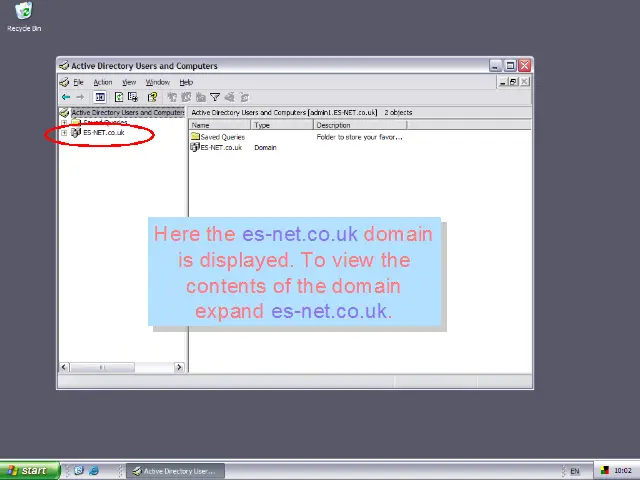Expand the Saved Queries tree node
Image resolution: width=640 pixels, height=480 pixels.
coord(64,122)
